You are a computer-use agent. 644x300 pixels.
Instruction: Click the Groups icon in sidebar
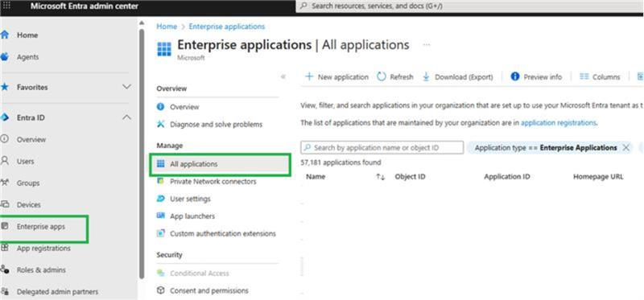5,183
